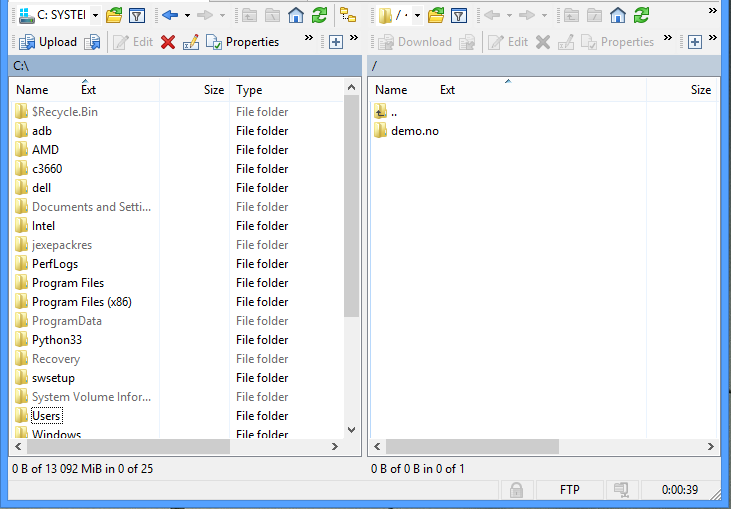
Task: Open the back navigation history dropdown arrow
Action: [187, 15]
